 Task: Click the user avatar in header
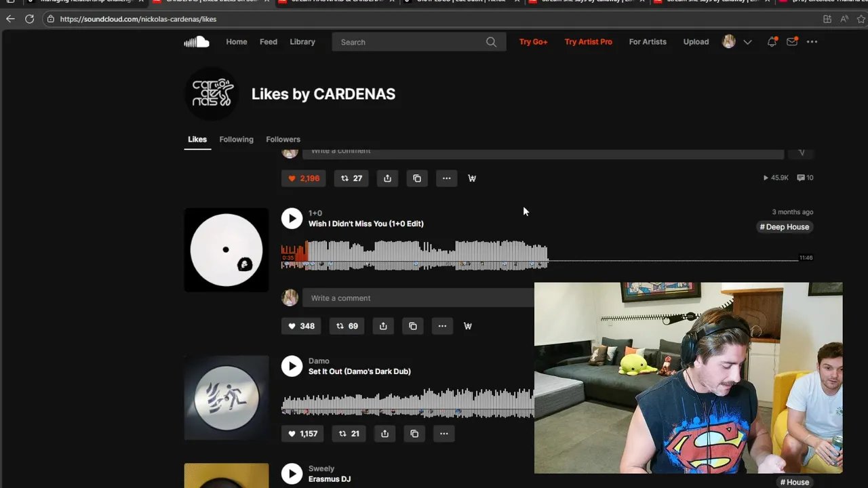click(x=729, y=41)
